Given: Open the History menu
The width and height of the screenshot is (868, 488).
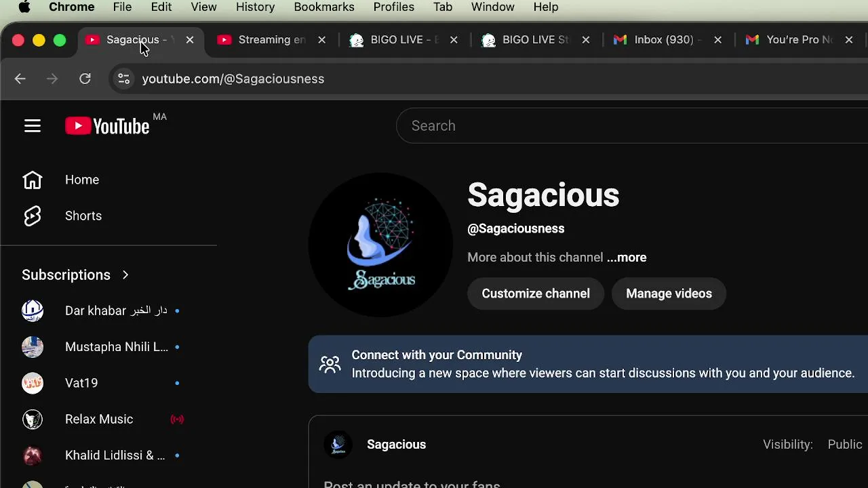Looking at the screenshot, I should point(256,7).
